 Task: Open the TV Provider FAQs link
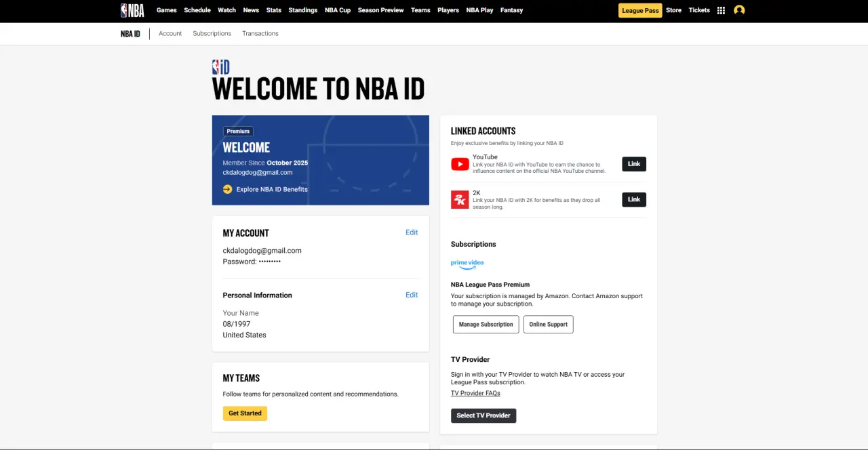475,393
